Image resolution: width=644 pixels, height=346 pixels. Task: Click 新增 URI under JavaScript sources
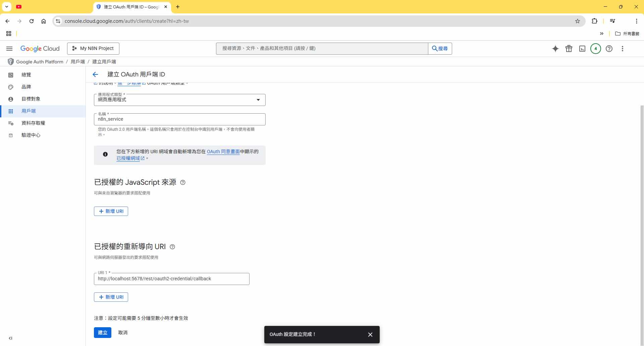click(x=111, y=211)
